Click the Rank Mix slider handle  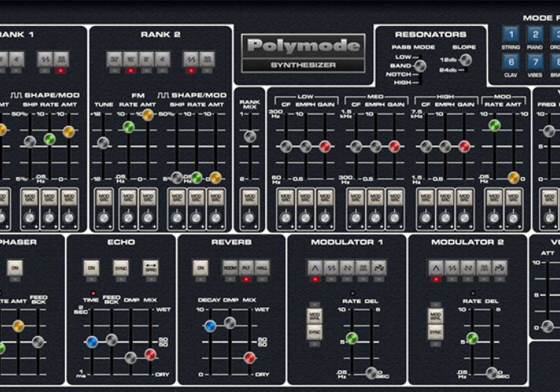click(x=250, y=136)
